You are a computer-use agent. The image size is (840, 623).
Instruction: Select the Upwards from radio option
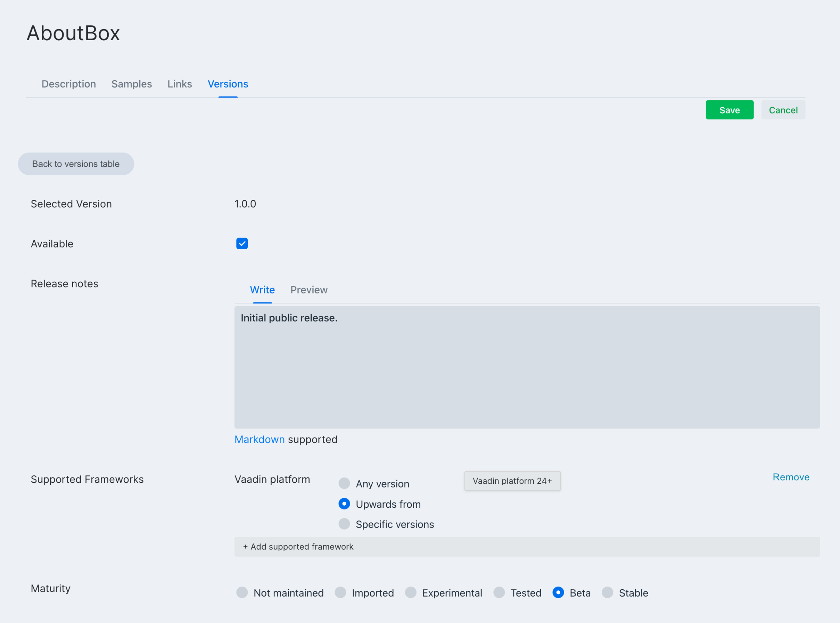(x=344, y=504)
